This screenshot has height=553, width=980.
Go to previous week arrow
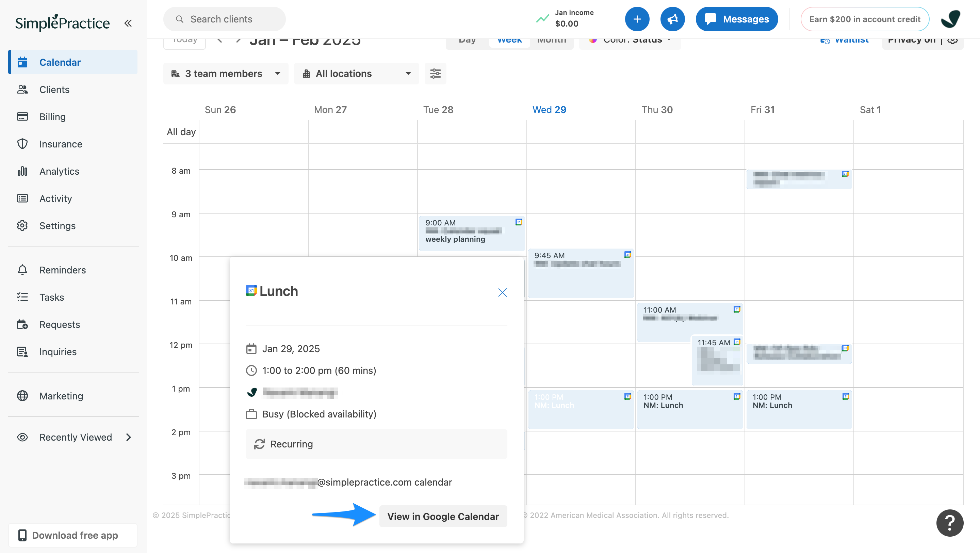[x=219, y=40]
